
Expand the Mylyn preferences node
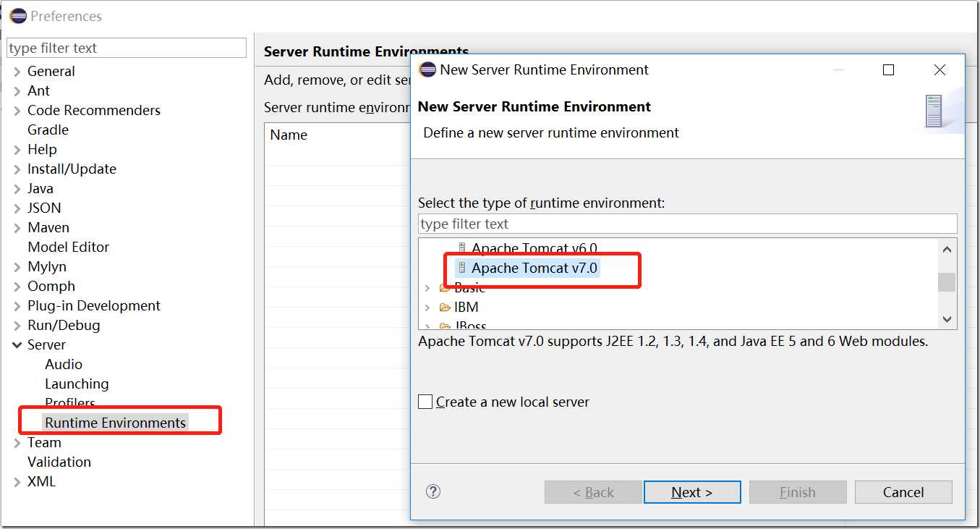(x=17, y=267)
